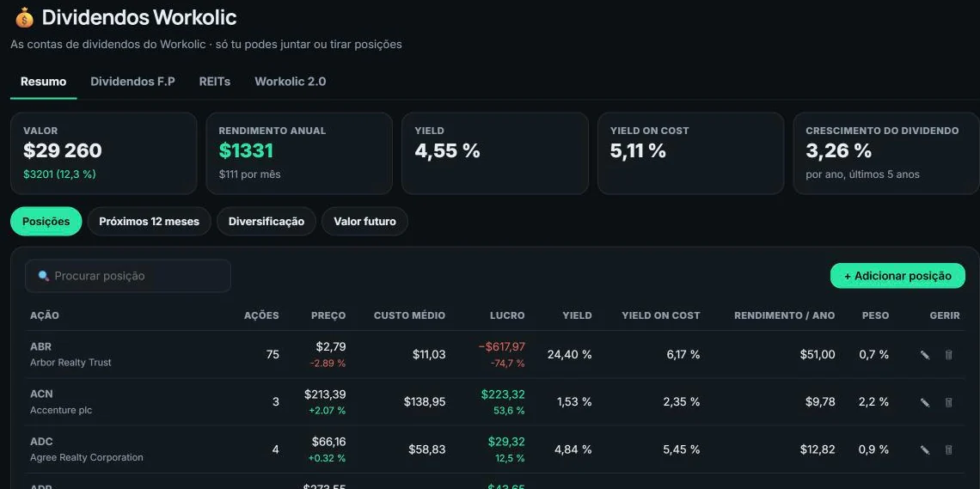Delete the ACN position via trash icon
The image size is (980, 489).
click(x=948, y=402)
